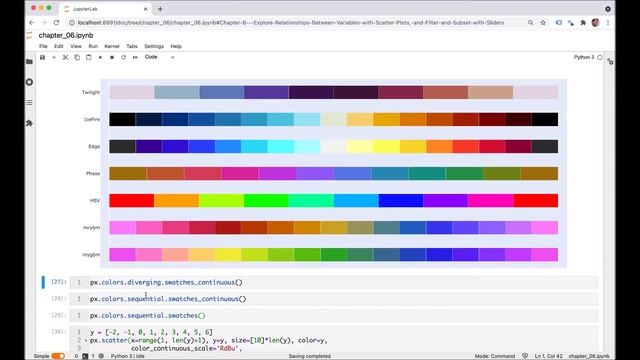Bookmark this page with the star
The width and height of the screenshot is (640, 360).
tap(543, 22)
